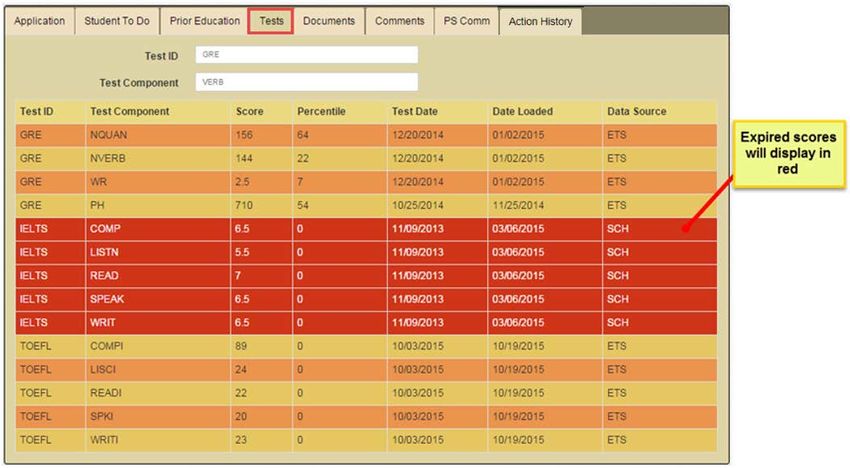Select the TOEFL COMPI component cell
The image size is (850, 468).
pyautogui.click(x=158, y=346)
